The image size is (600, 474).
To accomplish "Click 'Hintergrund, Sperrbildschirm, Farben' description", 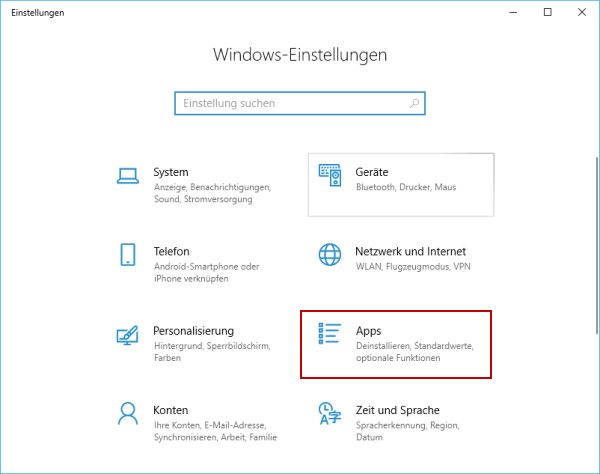I will 212,352.
